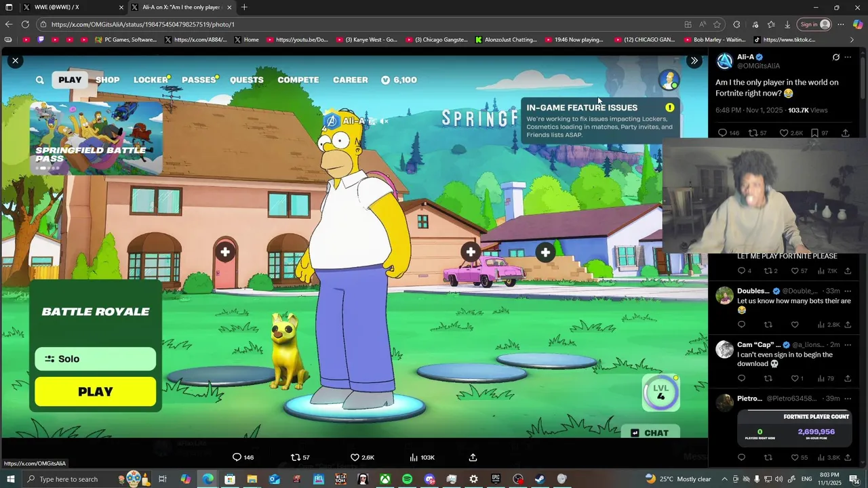The image size is (868, 488).
Task: Like Ali-A's post showing 2.6K in sidebar
Action: point(791,133)
